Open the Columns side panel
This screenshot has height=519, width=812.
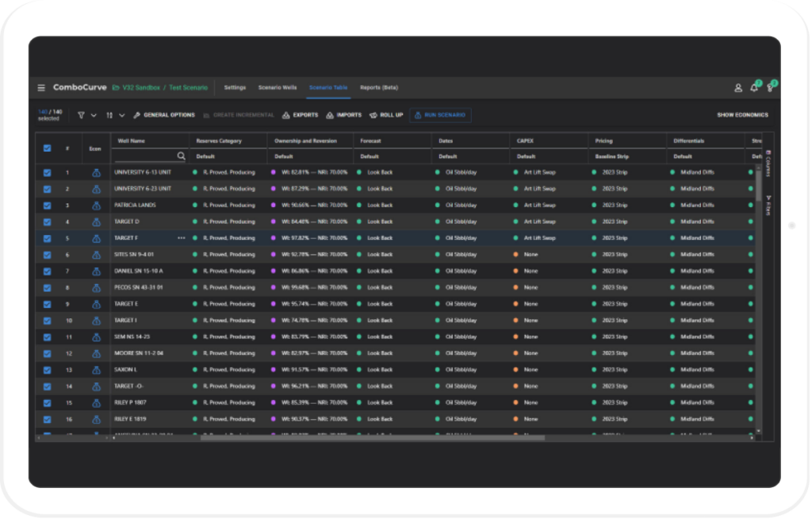click(768, 163)
